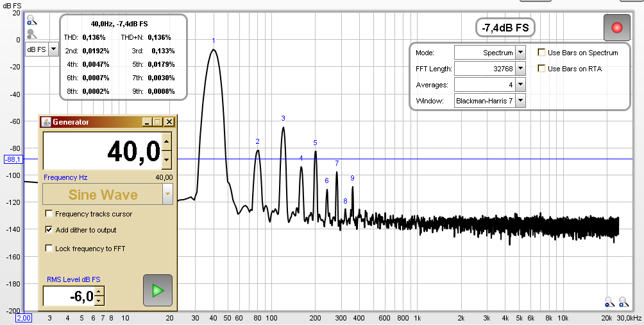Image resolution: width=644 pixels, height=325 pixels.
Task: Open the FFT Length dropdown
Action: click(x=520, y=69)
